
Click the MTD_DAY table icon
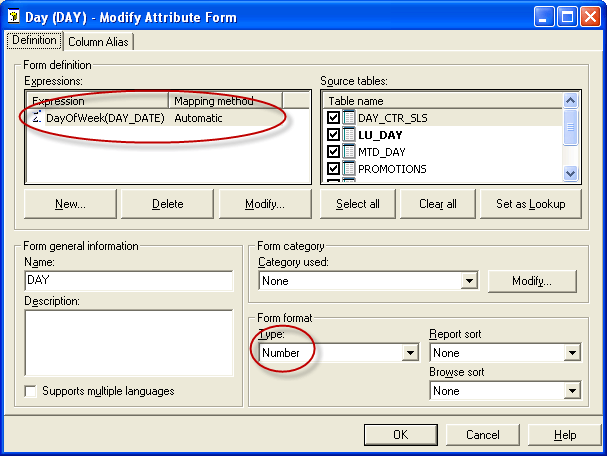[349, 152]
